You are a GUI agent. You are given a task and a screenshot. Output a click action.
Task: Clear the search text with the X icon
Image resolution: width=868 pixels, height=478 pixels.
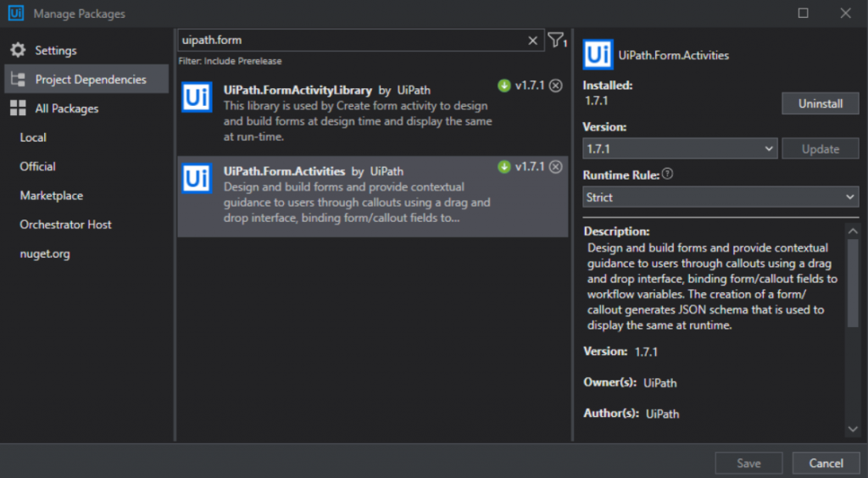click(532, 41)
